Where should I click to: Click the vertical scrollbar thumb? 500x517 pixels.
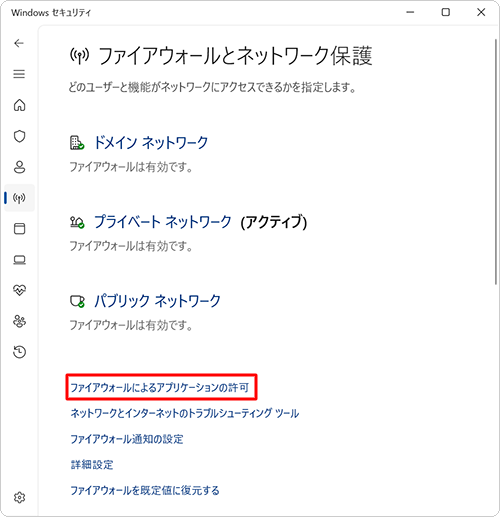click(x=496, y=162)
